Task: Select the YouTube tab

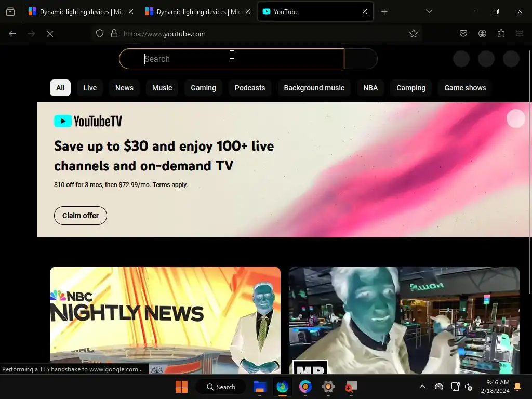Action: tap(315, 11)
